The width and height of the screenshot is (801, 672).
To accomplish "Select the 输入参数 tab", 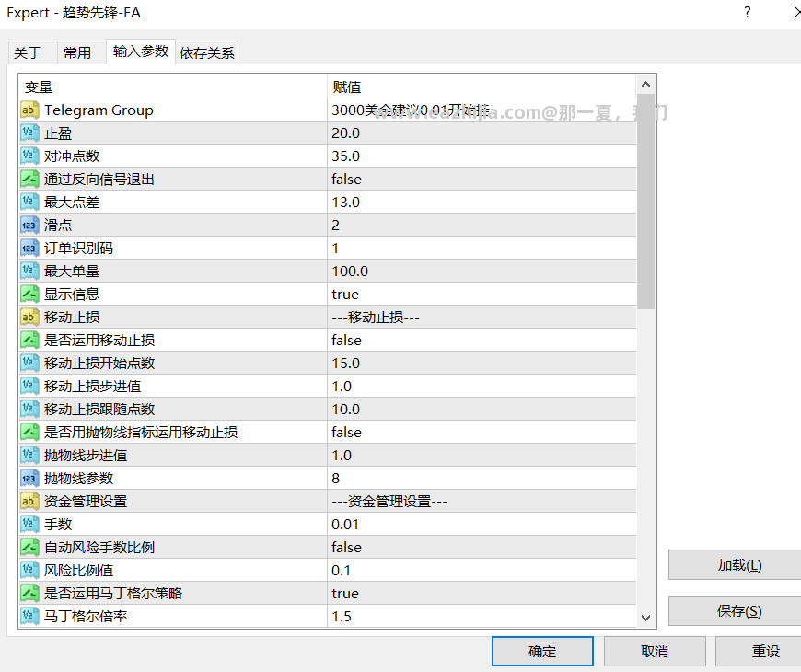I will pyautogui.click(x=141, y=52).
